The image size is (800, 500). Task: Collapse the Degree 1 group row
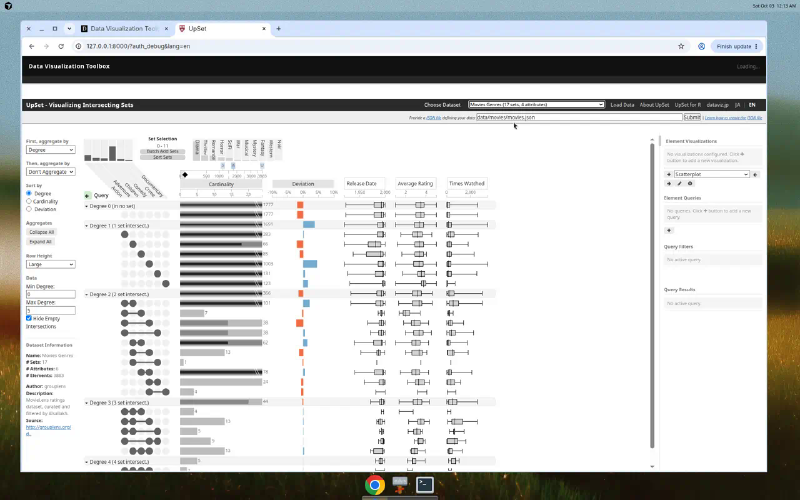coord(87,226)
